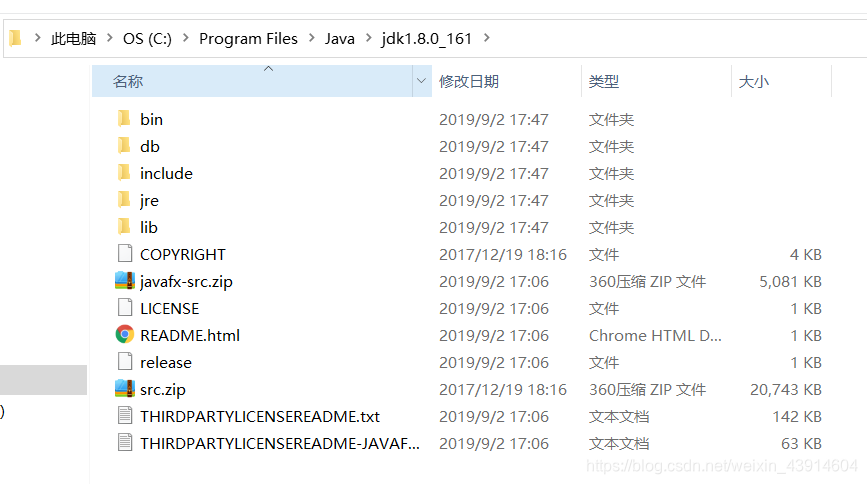The width and height of the screenshot is (867, 484).
Task: Select the COPYRIGHT file name
Action: tap(182, 254)
